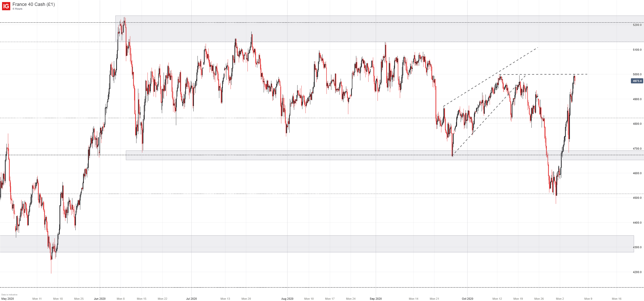Click the Mon 15 date label
The width and height of the screenshot is (644, 301).
click(142, 299)
